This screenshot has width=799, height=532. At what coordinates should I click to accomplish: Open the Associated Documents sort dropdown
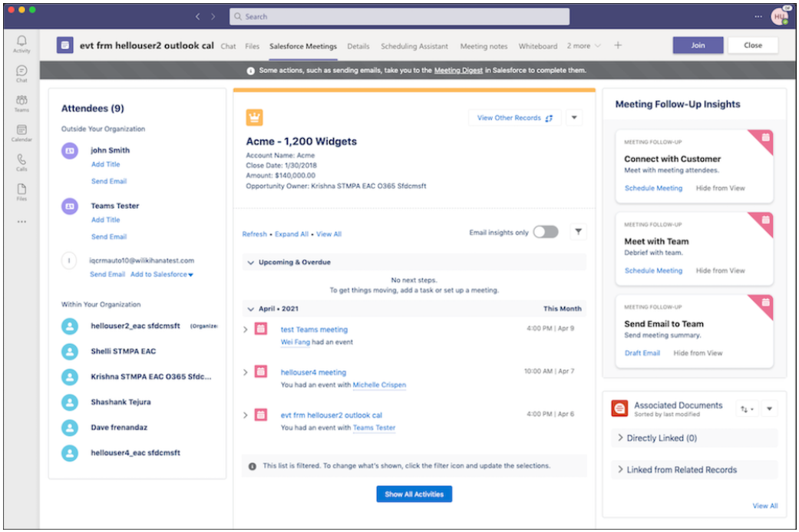pyautogui.click(x=747, y=409)
